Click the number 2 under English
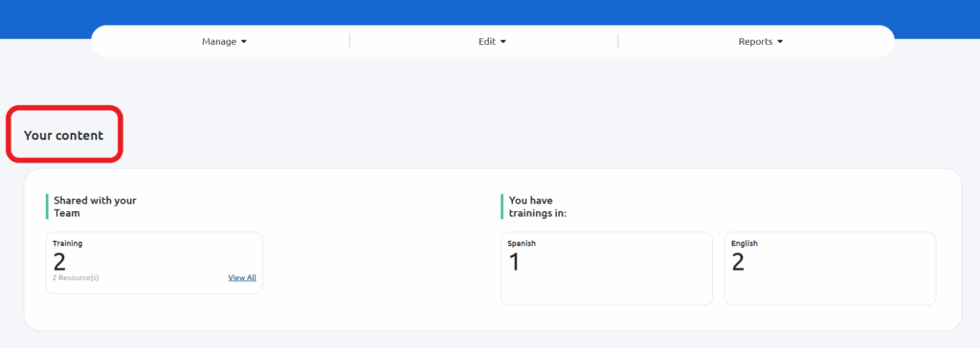980x348 pixels. tap(738, 262)
